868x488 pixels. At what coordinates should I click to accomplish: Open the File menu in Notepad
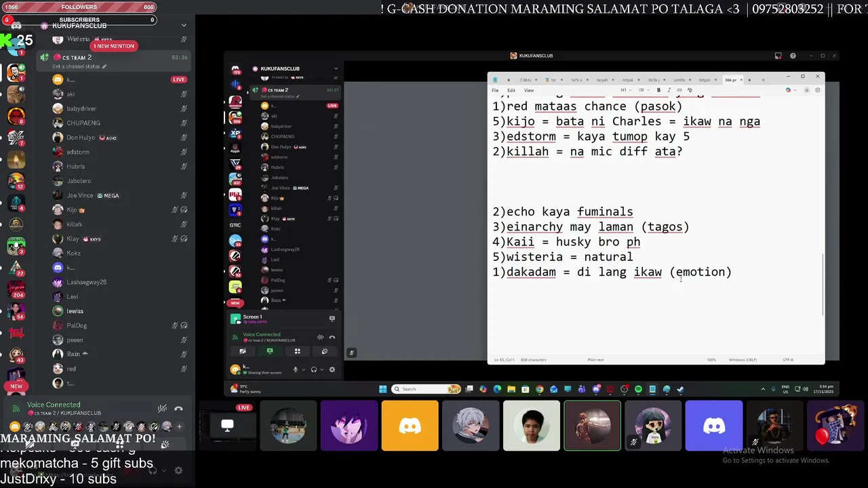(495, 90)
